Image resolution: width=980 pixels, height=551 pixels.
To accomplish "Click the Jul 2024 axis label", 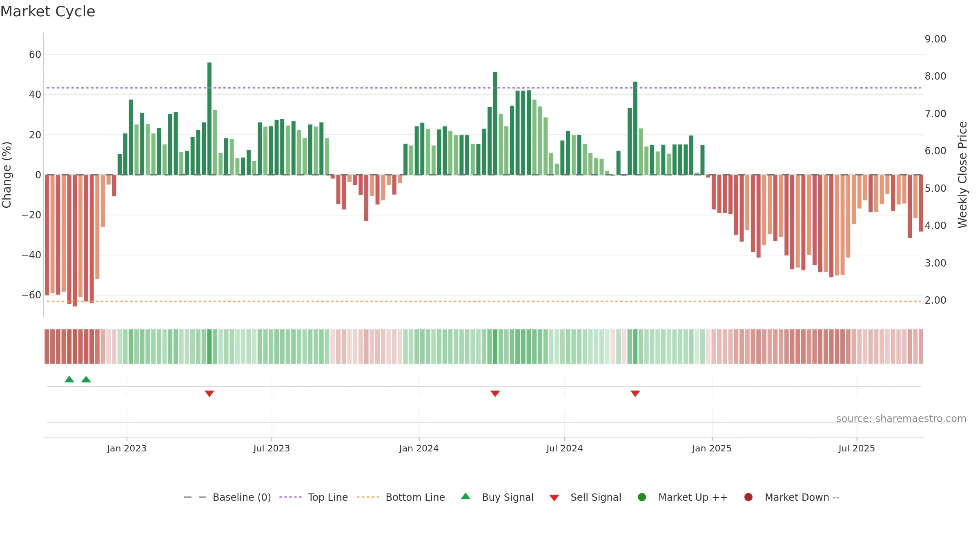I will coord(565,448).
